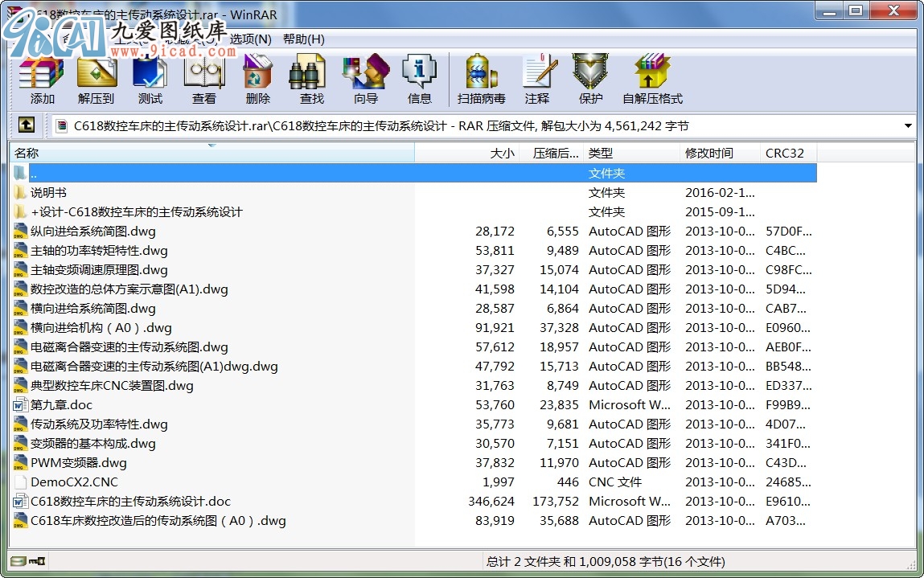Go up one level with arrow button
Screen dimensions: 924x578
(x=27, y=125)
